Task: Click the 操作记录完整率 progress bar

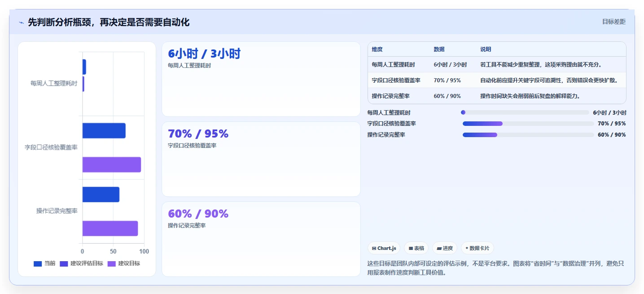Action: coord(528,135)
